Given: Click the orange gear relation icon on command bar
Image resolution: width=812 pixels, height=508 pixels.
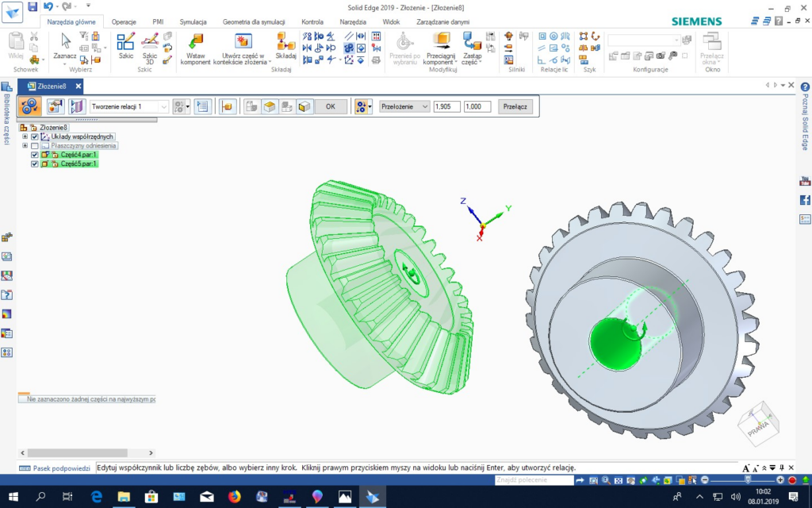Looking at the screenshot, I should (x=30, y=106).
